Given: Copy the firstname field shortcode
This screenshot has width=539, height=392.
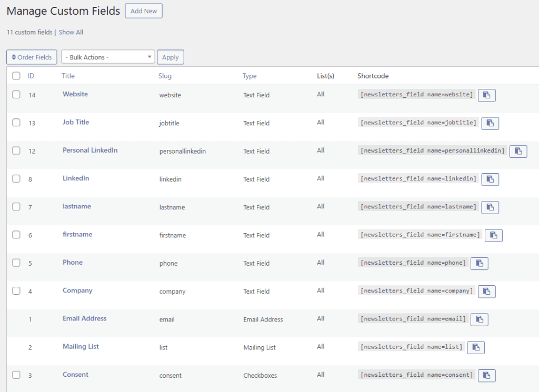Looking at the screenshot, I should pyautogui.click(x=493, y=235).
